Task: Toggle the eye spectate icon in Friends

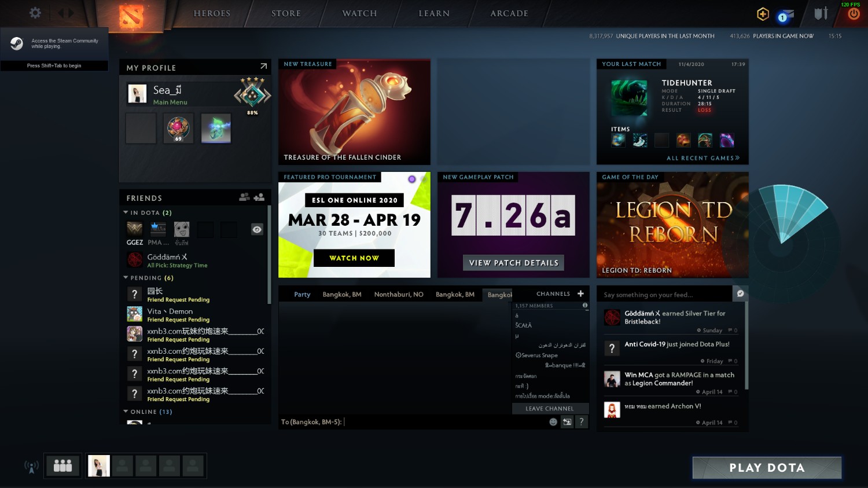Action: coord(257,230)
